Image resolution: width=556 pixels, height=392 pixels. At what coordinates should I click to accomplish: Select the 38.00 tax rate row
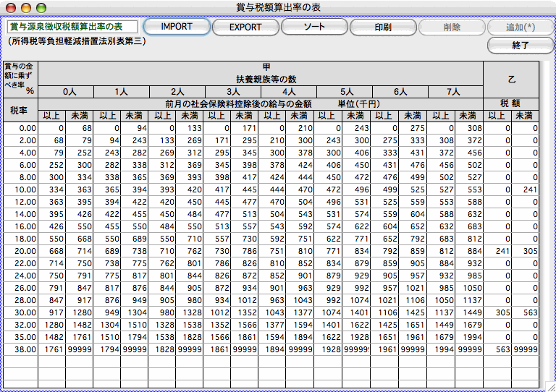(19, 349)
